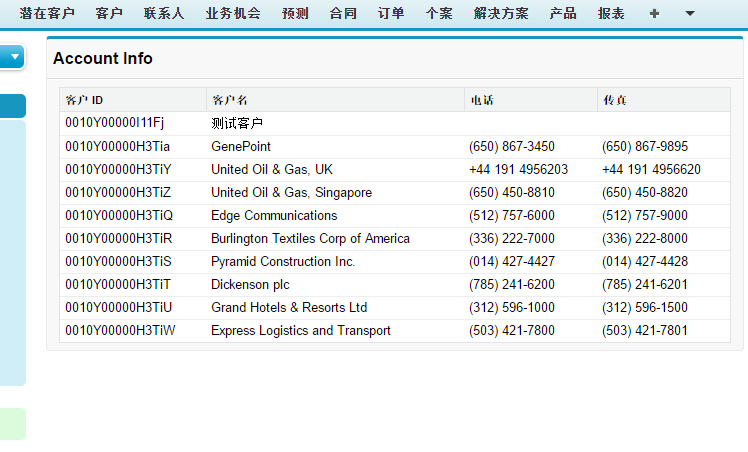Go to the 产品 tab

click(563, 13)
